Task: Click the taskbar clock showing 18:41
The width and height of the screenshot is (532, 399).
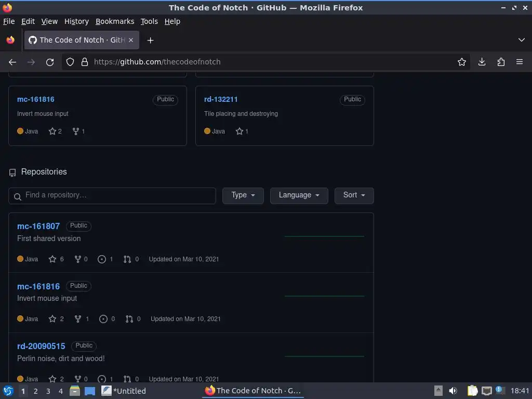Action: tap(520, 391)
